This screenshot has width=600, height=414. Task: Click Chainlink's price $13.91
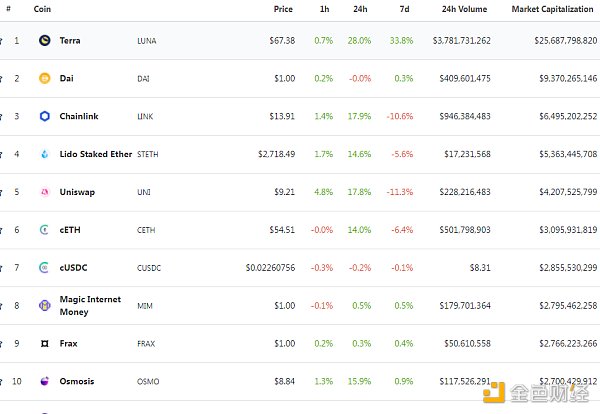pyautogui.click(x=282, y=116)
